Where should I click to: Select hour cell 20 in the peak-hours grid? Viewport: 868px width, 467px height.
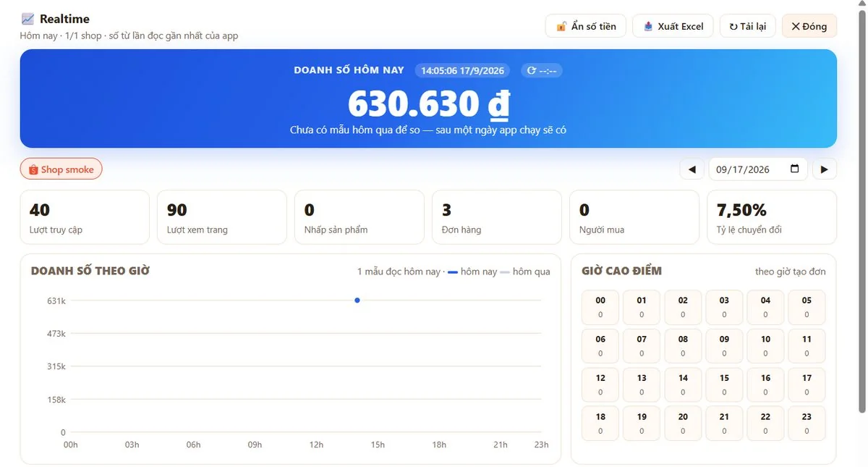point(683,424)
